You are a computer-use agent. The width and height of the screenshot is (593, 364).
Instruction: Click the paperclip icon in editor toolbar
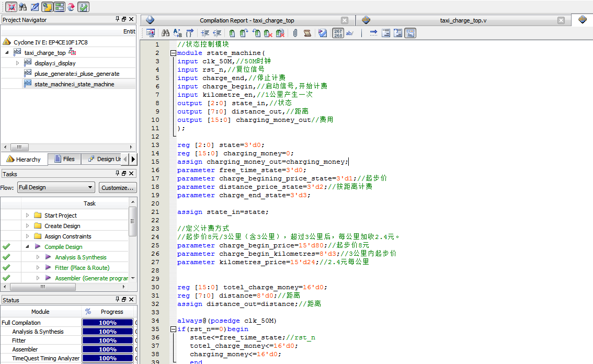pos(295,33)
